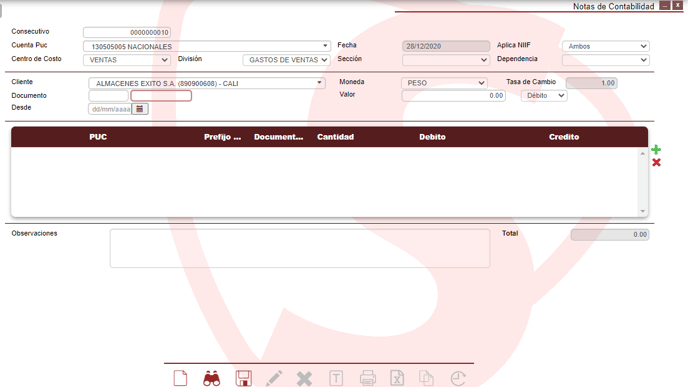Minimize the Notas de Contabilidad window
This screenshot has width=688, height=387.
(x=665, y=5)
